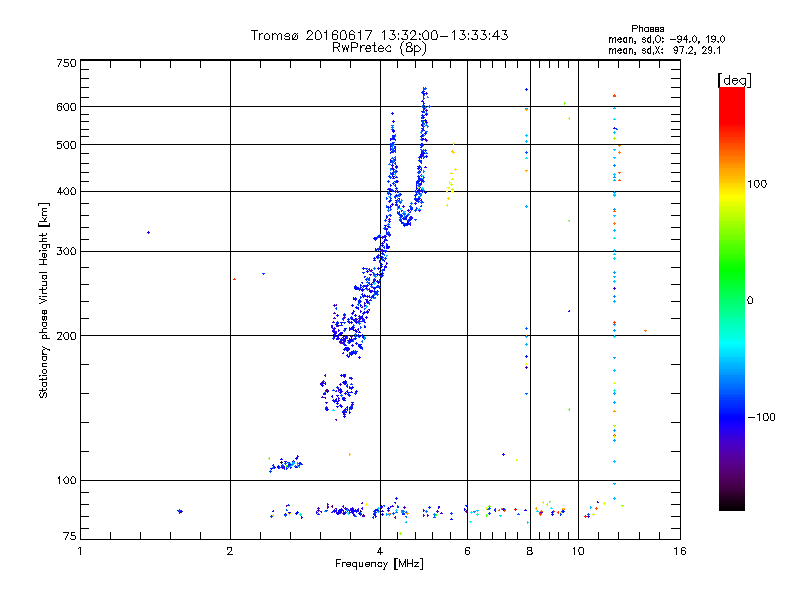Click the x-axis tick label "2"
The image size is (800, 600).
click(x=230, y=551)
